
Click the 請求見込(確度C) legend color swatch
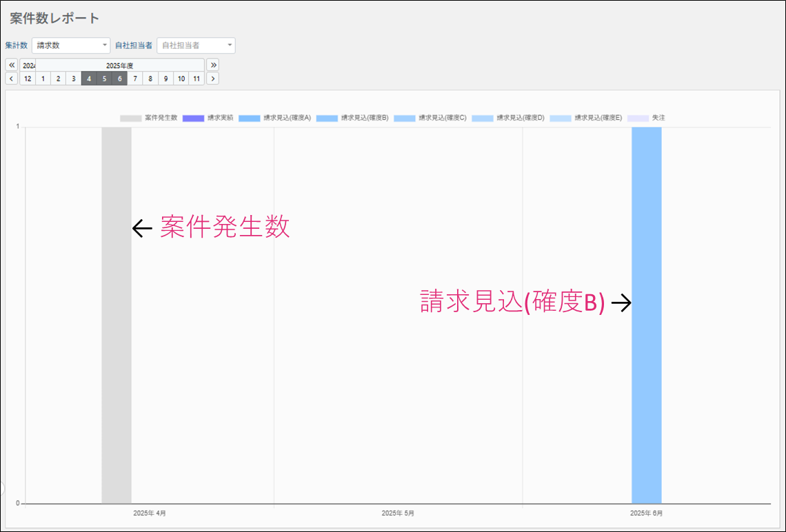[405, 119]
